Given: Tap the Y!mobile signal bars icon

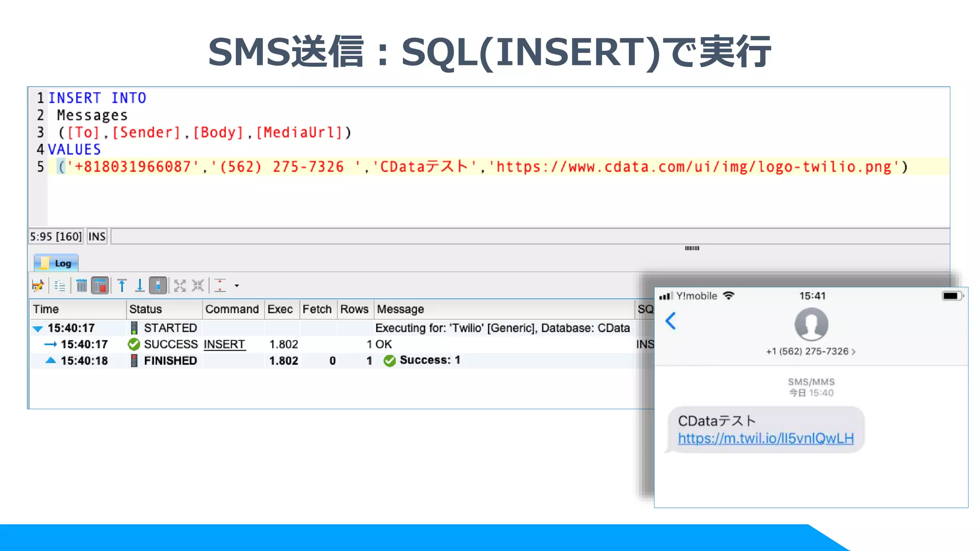Looking at the screenshot, I should 666,296.
